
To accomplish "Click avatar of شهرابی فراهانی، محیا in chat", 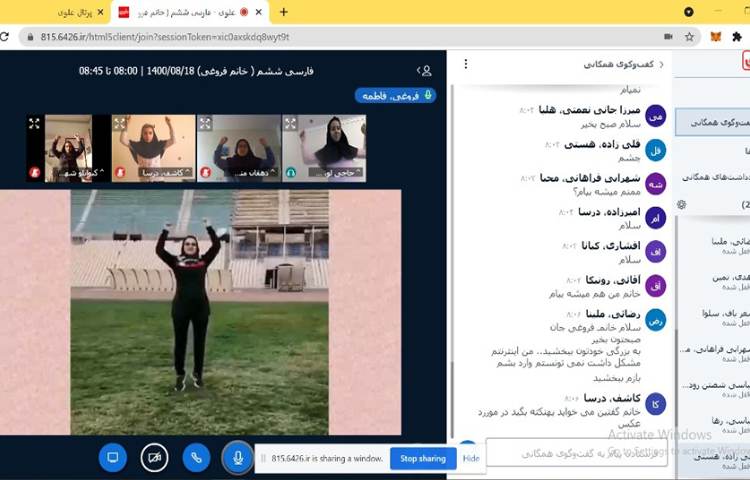I will 655,184.
